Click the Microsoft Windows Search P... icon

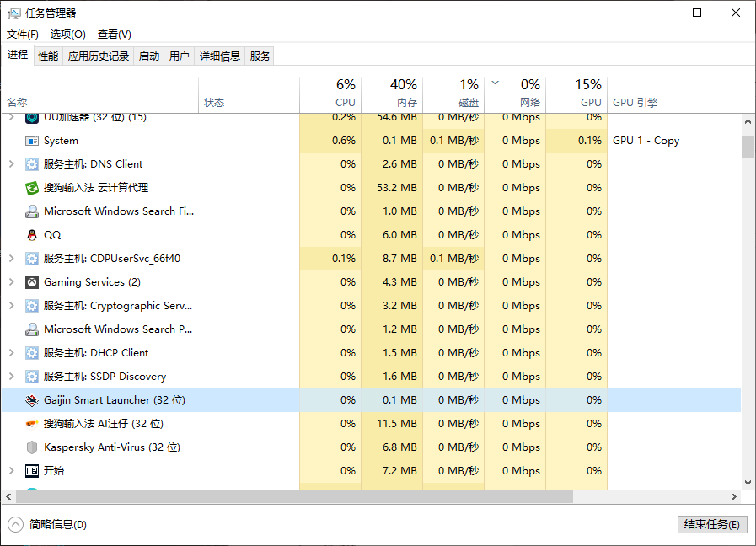pyautogui.click(x=32, y=329)
